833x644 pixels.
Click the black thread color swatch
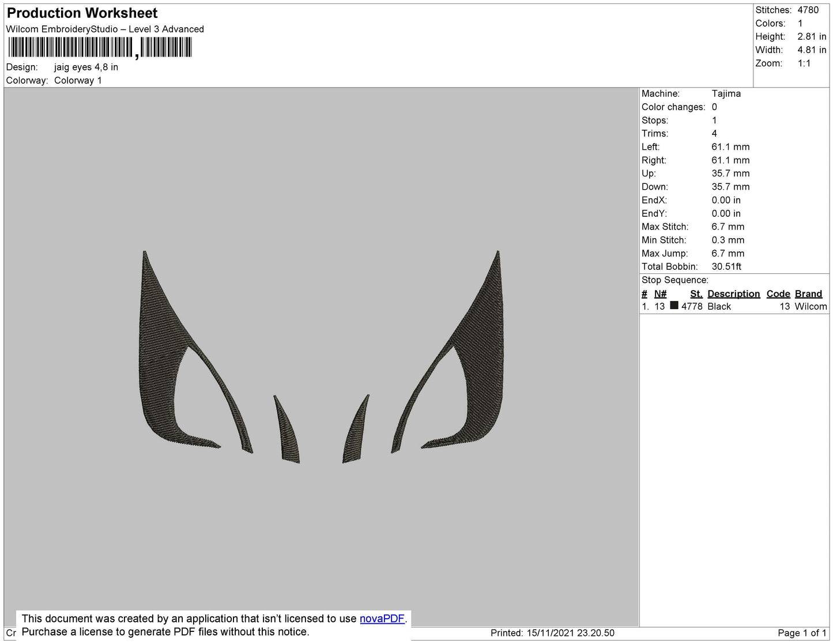pyautogui.click(x=674, y=306)
